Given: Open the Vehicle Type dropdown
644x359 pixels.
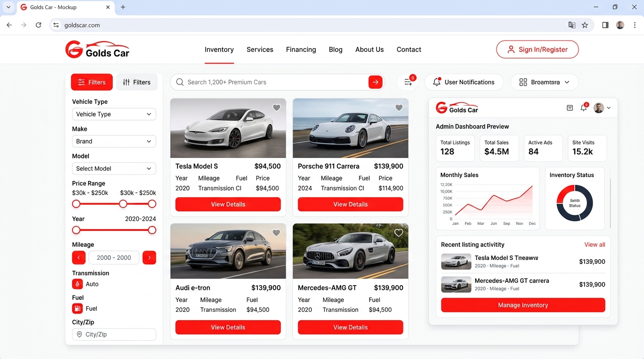Looking at the screenshot, I should (x=114, y=114).
